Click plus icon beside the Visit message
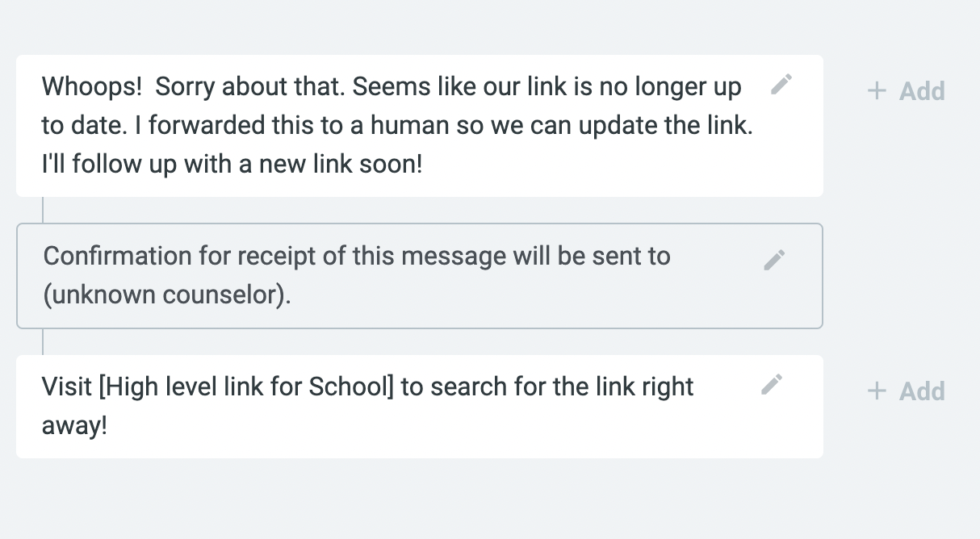980x539 pixels. [877, 391]
